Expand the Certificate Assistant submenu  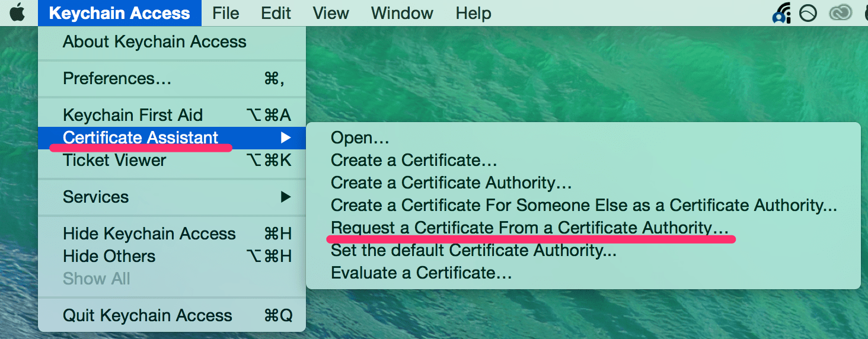point(172,137)
